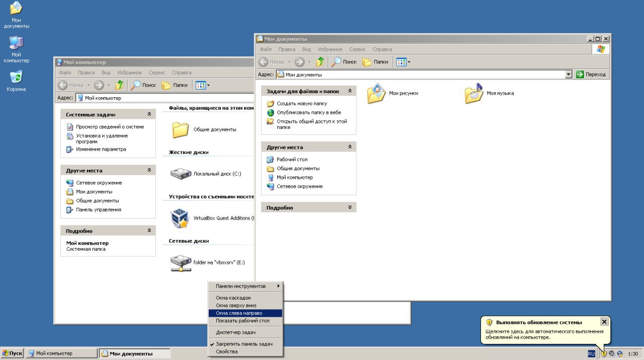
Task: Toggle Folders pane in My Computer toolbar
Action: [x=175, y=85]
